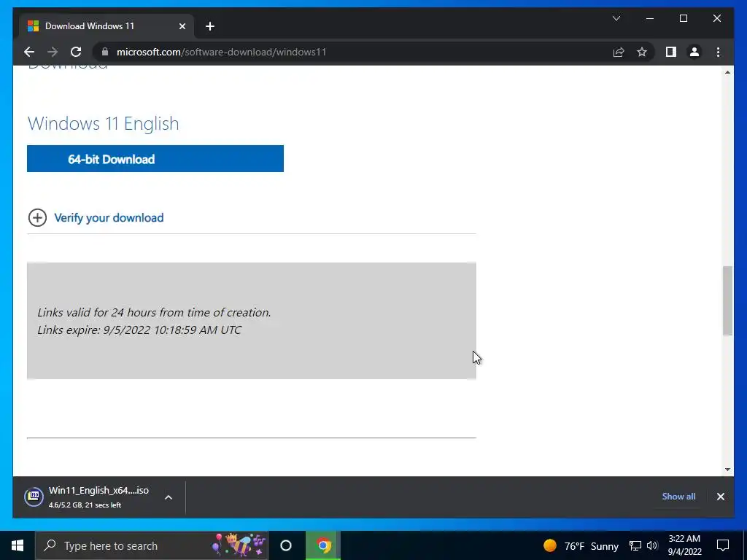View site info via padlock icon
Screen dimensions: 747x560
pyautogui.click(x=105, y=52)
